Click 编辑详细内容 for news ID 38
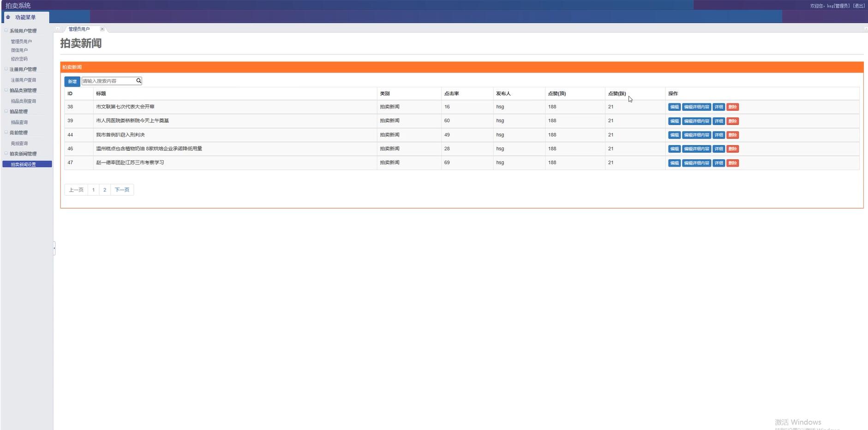 tap(697, 107)
